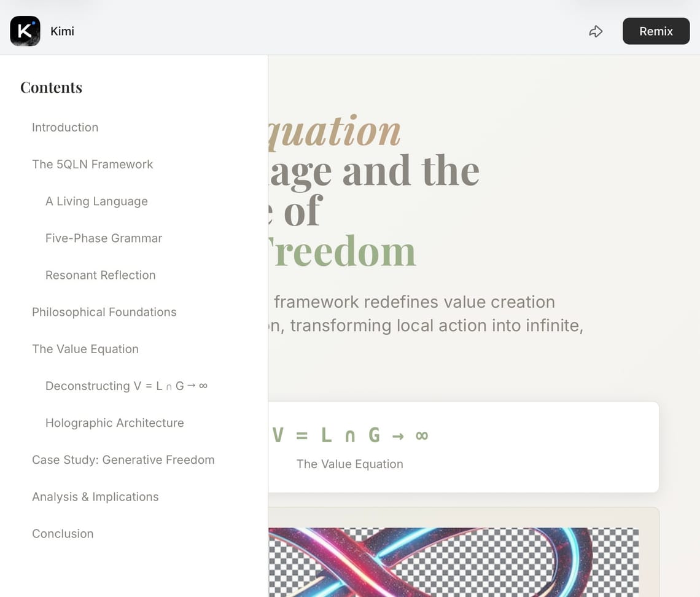Click the share arrow icon

point(596,31)
